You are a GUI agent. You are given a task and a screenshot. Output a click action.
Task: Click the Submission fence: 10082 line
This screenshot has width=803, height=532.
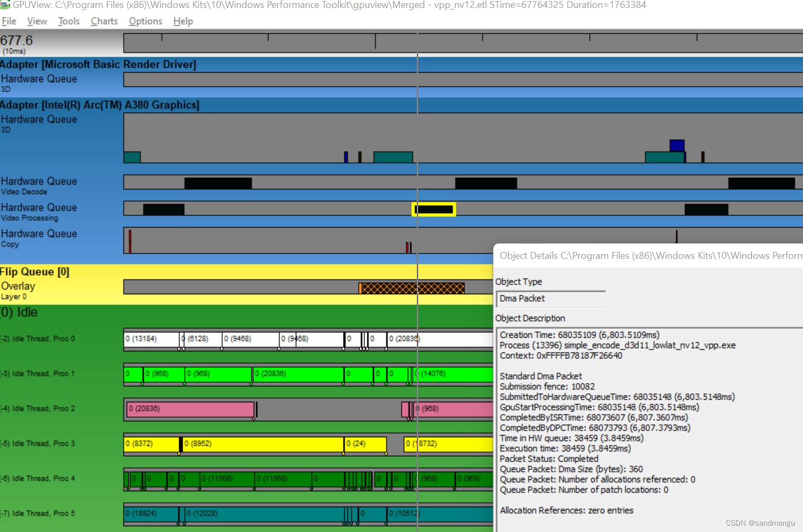(x=547, y=386)
